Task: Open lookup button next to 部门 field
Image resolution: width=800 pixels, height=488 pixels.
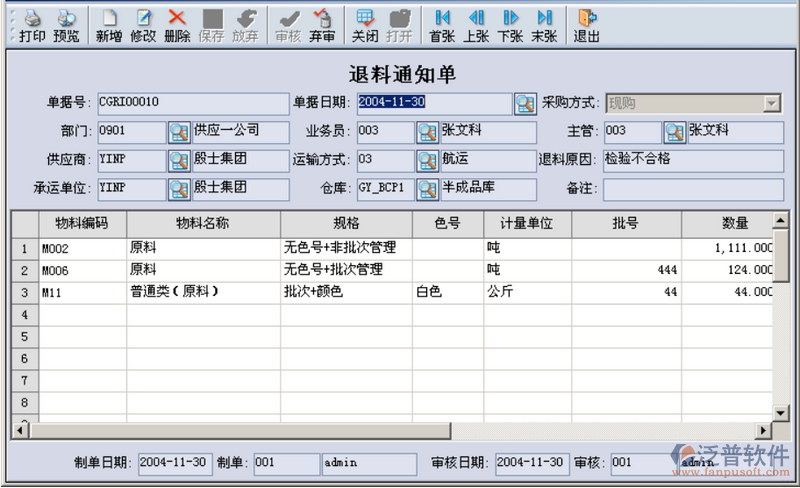Action: (x=178, y=131)
